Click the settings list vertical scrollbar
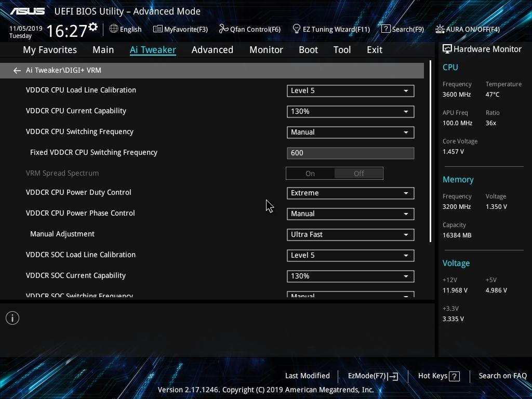This screenshot has width=532, height=399. point(430,151)
